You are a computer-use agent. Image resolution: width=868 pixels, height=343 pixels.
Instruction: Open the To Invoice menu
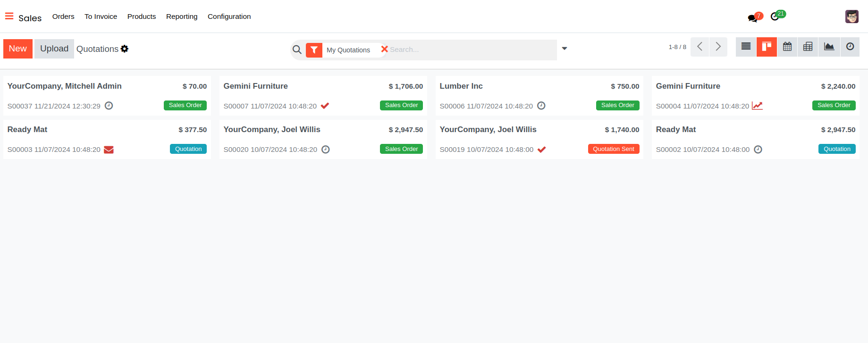pyautogui.click(x=101, y=17)
